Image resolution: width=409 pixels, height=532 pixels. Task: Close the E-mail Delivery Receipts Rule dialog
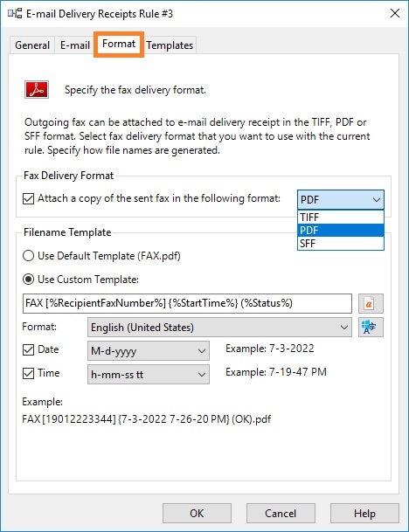coord(395,14)
